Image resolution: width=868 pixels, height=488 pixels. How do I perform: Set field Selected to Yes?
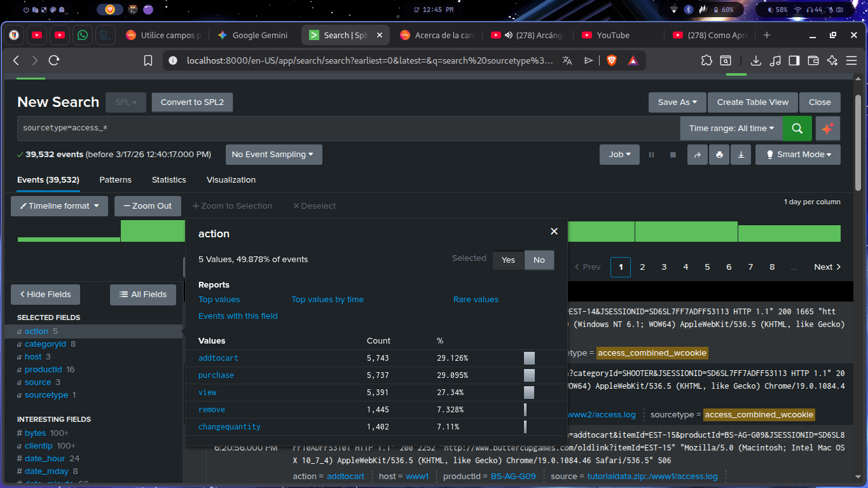(508, 260)
